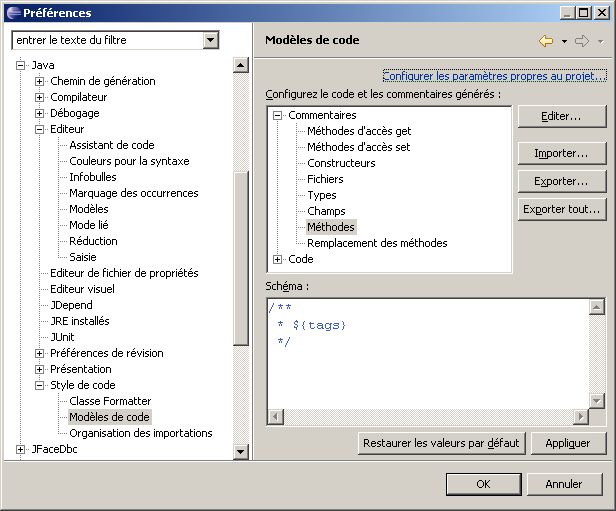Expand the JFaceDbc tree node

(21, 449)
